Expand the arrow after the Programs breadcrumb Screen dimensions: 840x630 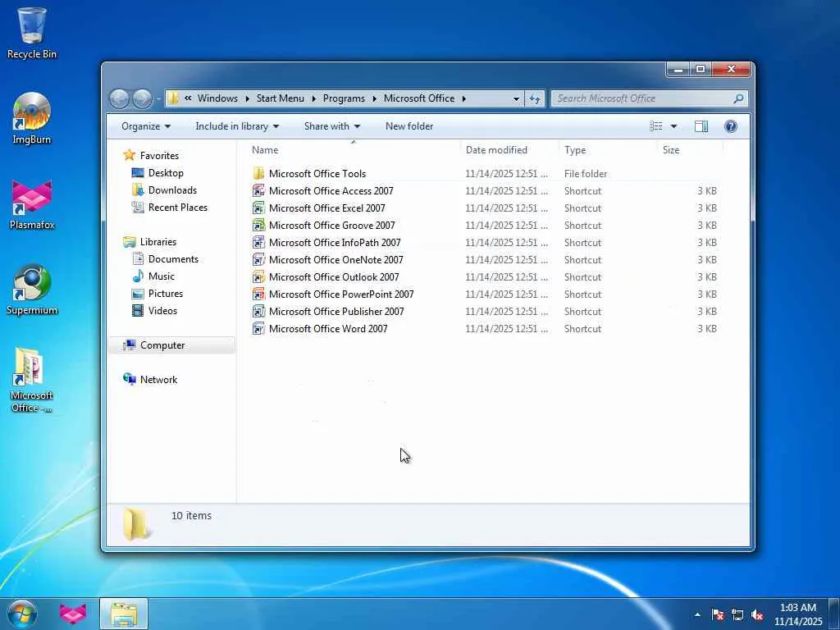[x=374, y=99]
